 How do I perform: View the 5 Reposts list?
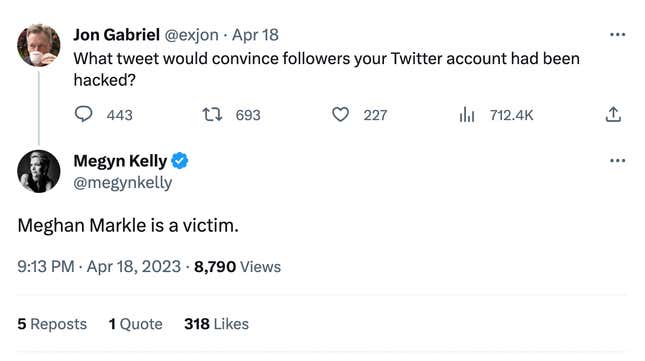coord(52,324)
